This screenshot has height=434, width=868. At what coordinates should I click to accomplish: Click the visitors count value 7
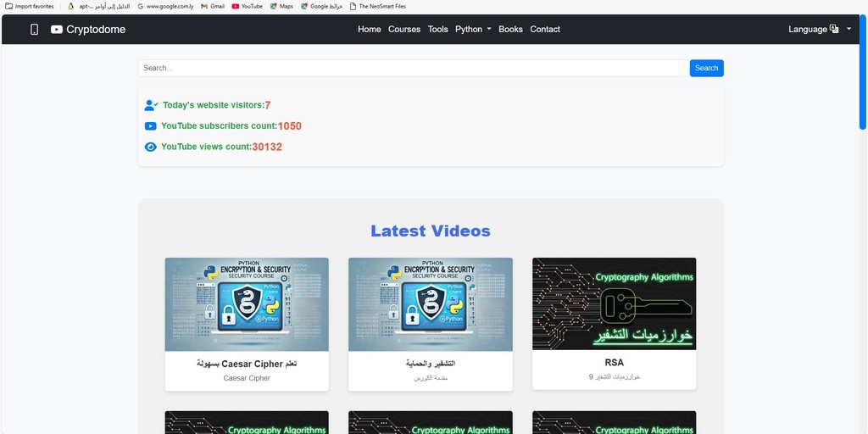tap(267, 105)
